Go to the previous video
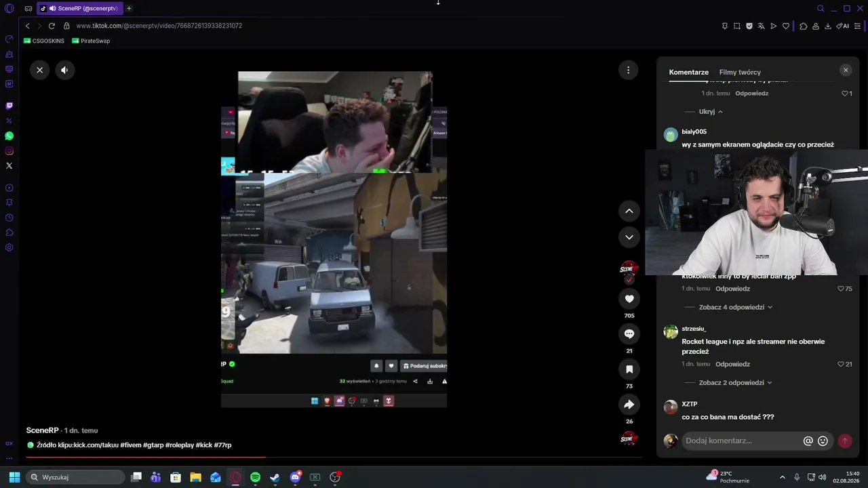Viewport: 868px width, 488px height. click(x=629, y=211)
